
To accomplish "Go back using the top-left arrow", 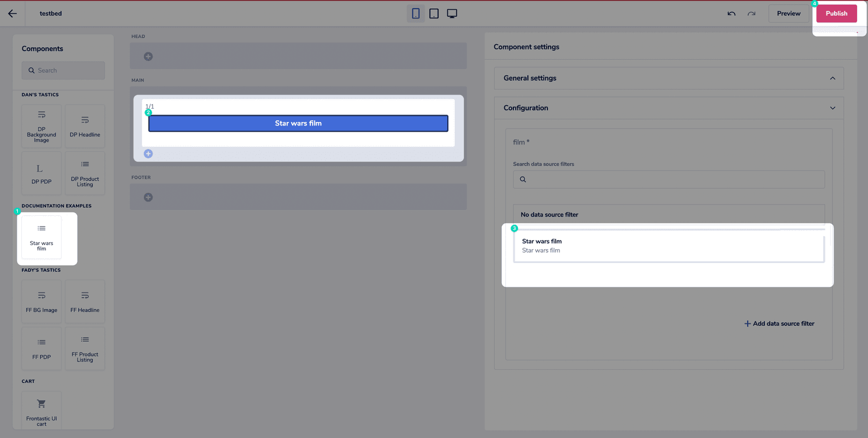I will tap(13, 13).
